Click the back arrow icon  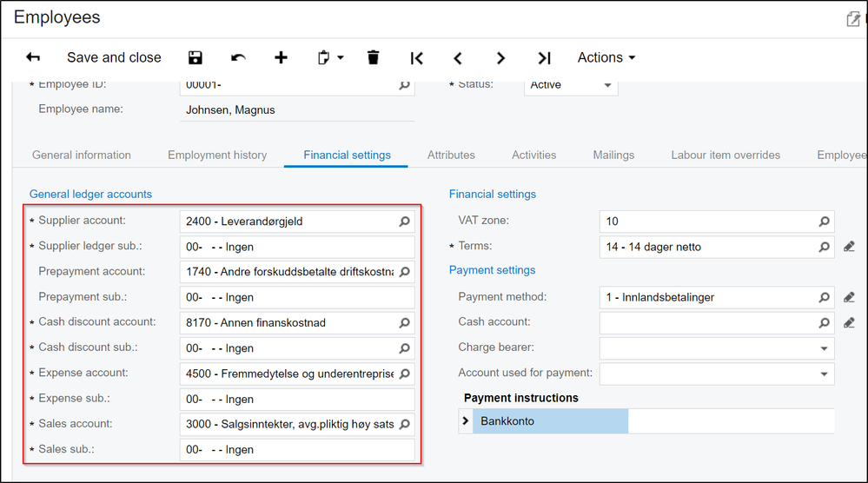click(33, 57)
